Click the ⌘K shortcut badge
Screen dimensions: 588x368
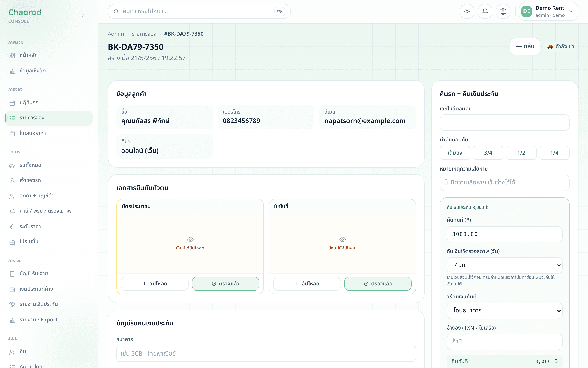[x=280, y=11]
